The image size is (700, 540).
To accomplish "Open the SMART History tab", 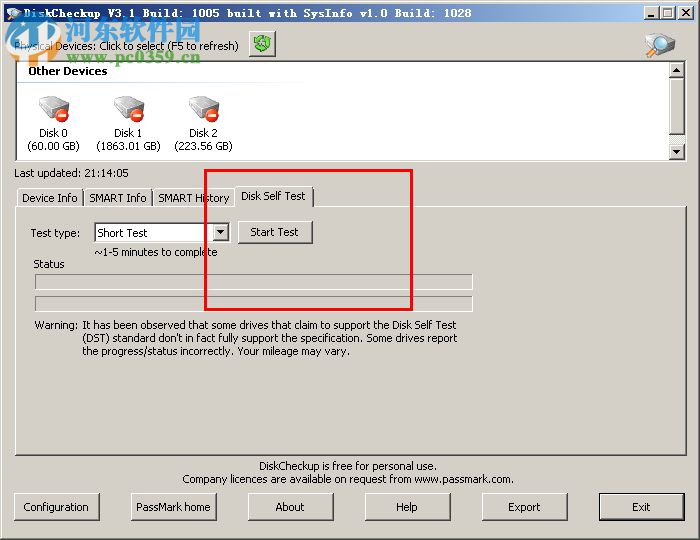I will click(x=194, y=198).
